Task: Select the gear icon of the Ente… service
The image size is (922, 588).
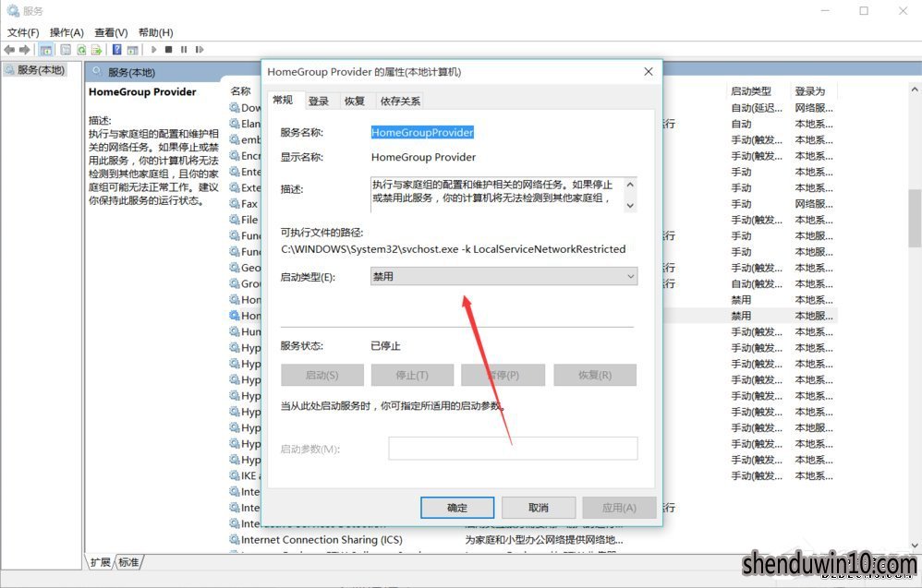Action: (235, 172)
